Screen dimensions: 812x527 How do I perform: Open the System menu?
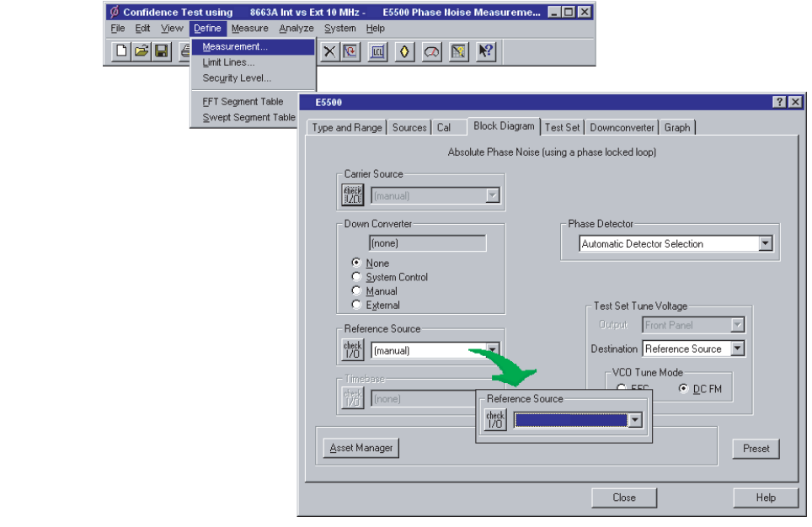coord(339,28)
